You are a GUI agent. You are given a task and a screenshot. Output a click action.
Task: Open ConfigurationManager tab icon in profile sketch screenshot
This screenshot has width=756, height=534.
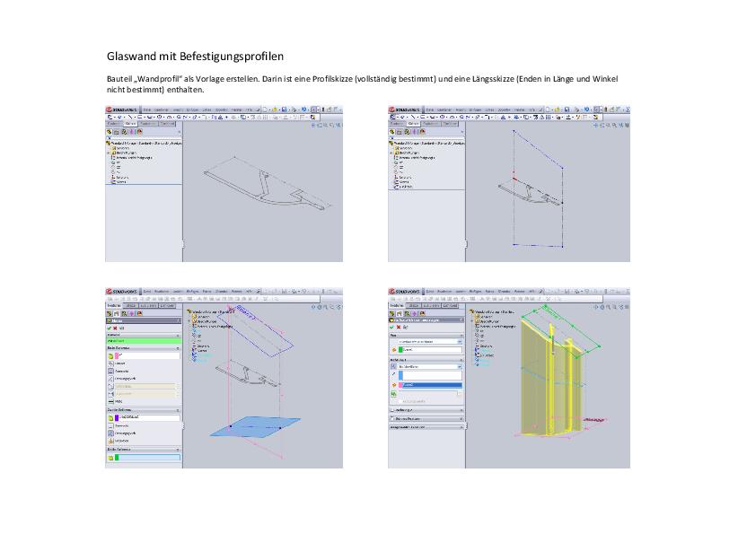(x=124, y=132)
